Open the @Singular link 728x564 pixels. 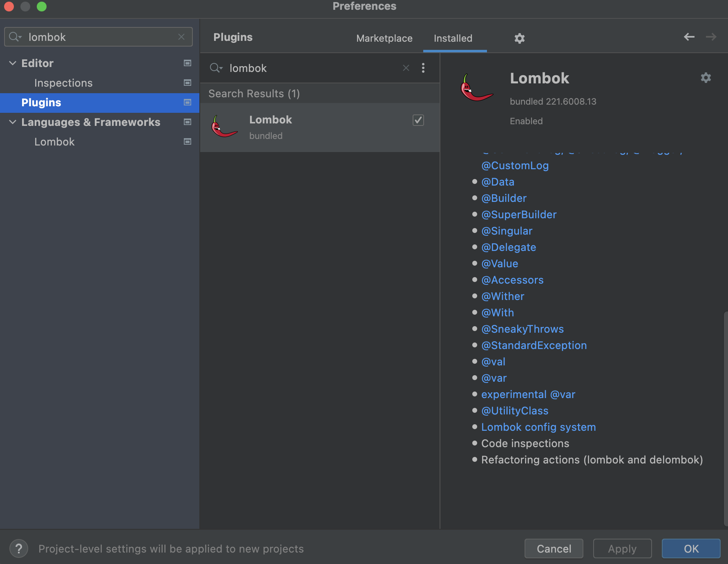click(507, 231)
